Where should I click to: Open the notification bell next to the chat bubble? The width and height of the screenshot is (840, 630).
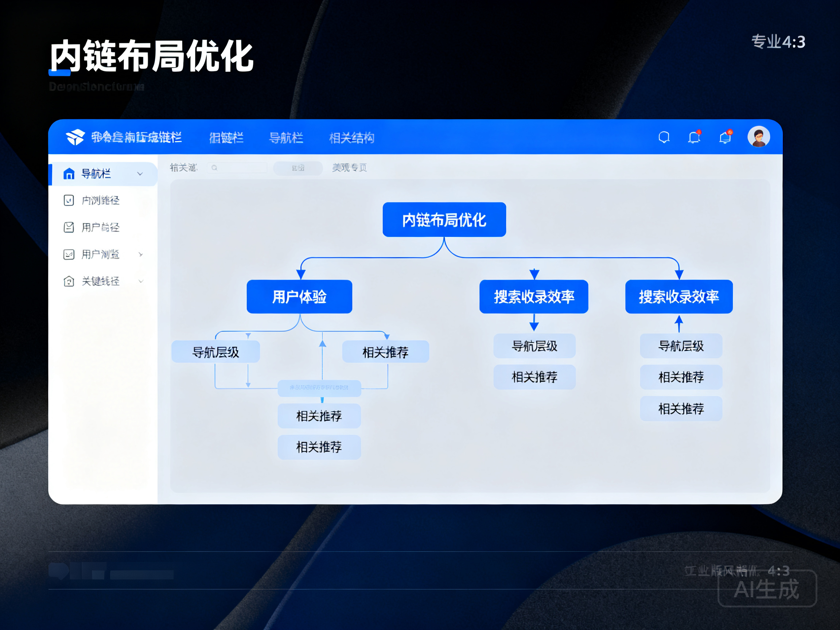(694, 137)
